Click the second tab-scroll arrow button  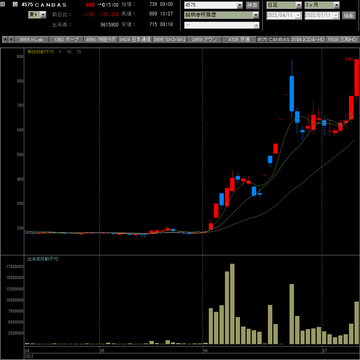click(x=12, y=39)
